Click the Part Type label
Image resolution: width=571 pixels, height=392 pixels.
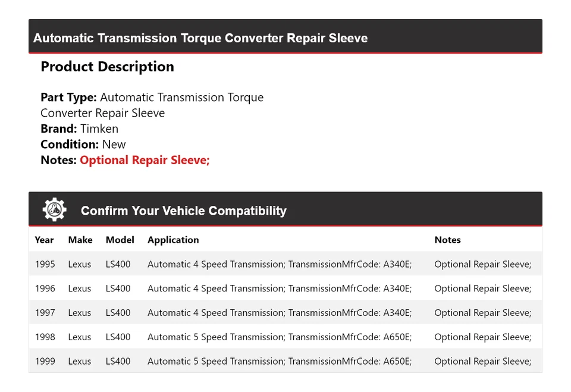coord(68,98)
